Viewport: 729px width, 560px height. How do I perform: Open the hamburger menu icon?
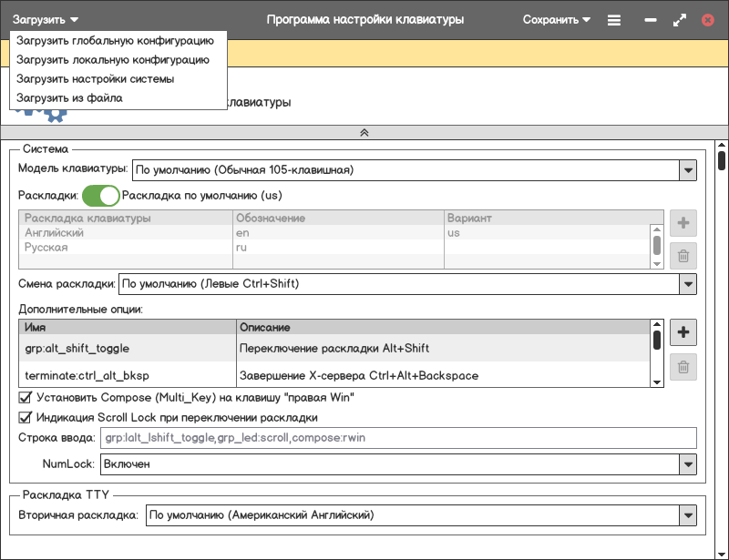tap(614, 19)
